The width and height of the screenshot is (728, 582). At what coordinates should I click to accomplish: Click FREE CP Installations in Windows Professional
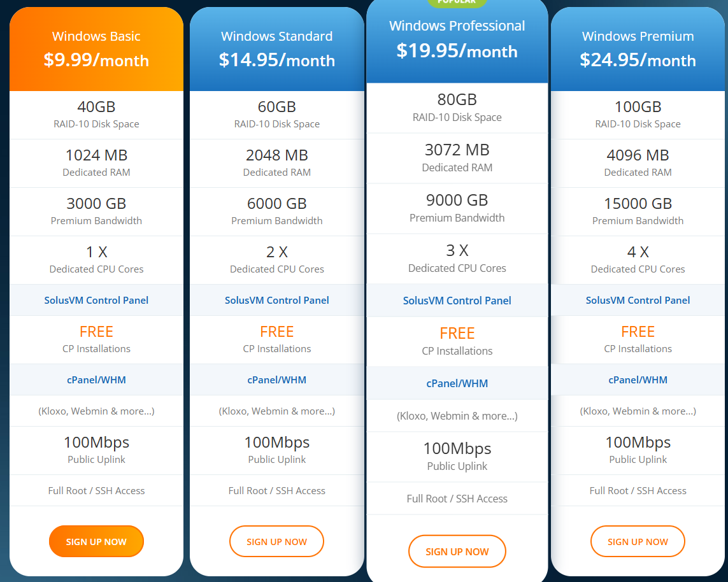tap(457, 341)
